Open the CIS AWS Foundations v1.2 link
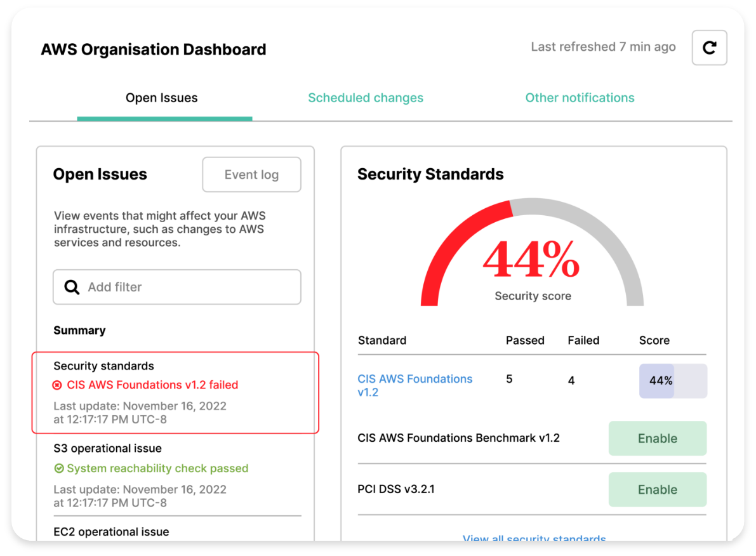 (x=414, y=385)
